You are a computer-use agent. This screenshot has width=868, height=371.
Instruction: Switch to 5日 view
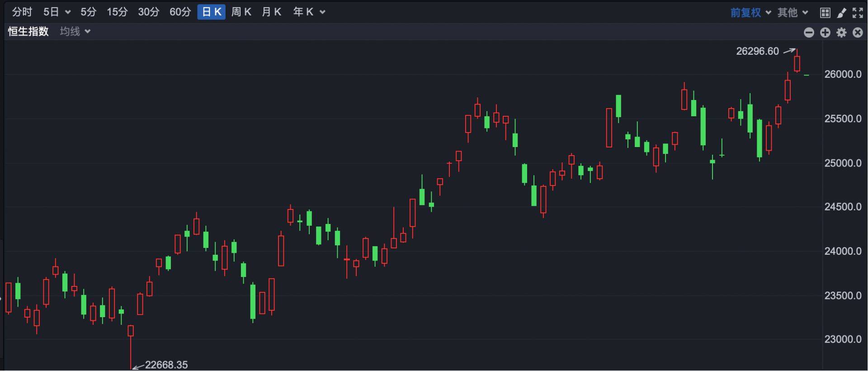tap(51, 12)
